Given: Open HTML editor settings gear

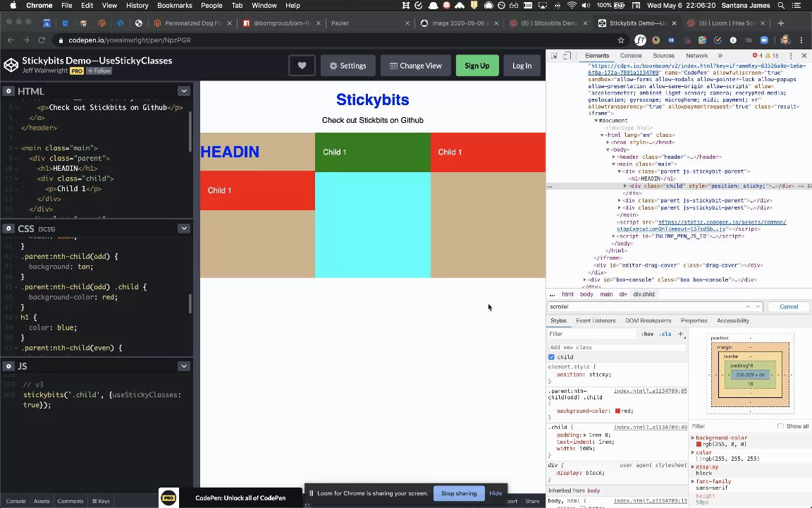Looking at the screenshot, I should point(8,91).
